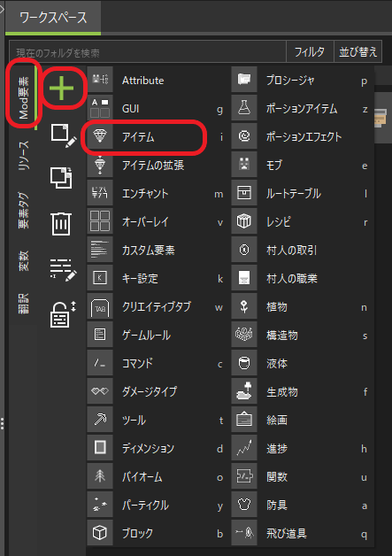Pick the アイテムの拡張 icon
392x556 pixels.
pyautogui.click(x=100, y=165)
